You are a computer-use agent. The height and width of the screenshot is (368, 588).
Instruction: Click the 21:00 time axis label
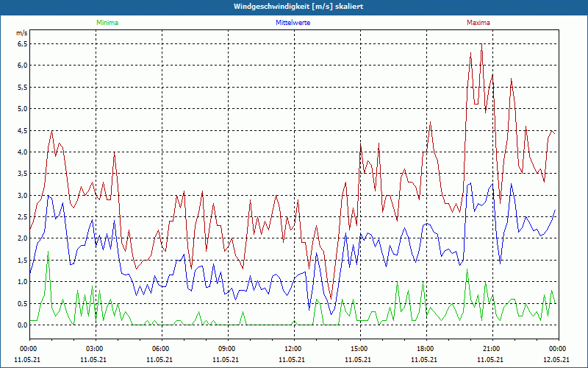click(492, 349)
